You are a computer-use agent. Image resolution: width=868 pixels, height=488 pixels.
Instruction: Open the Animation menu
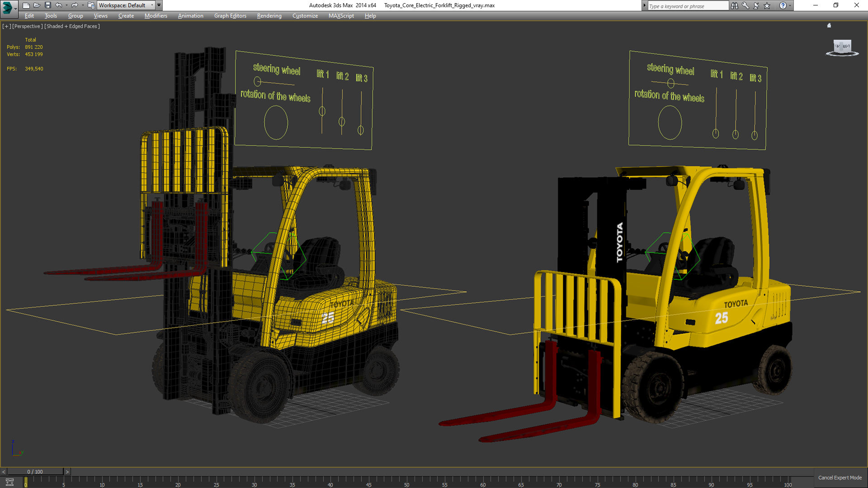click(x=190, y=16)
